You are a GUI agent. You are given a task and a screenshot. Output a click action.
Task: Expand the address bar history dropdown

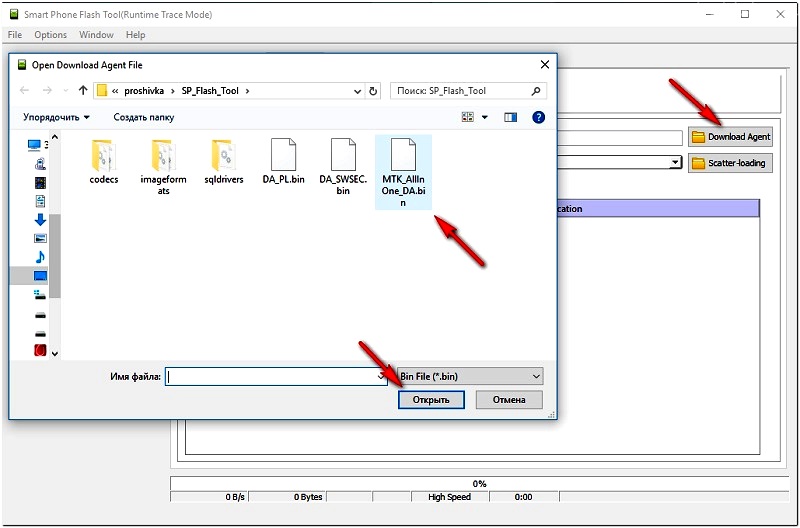pos(357,91)
